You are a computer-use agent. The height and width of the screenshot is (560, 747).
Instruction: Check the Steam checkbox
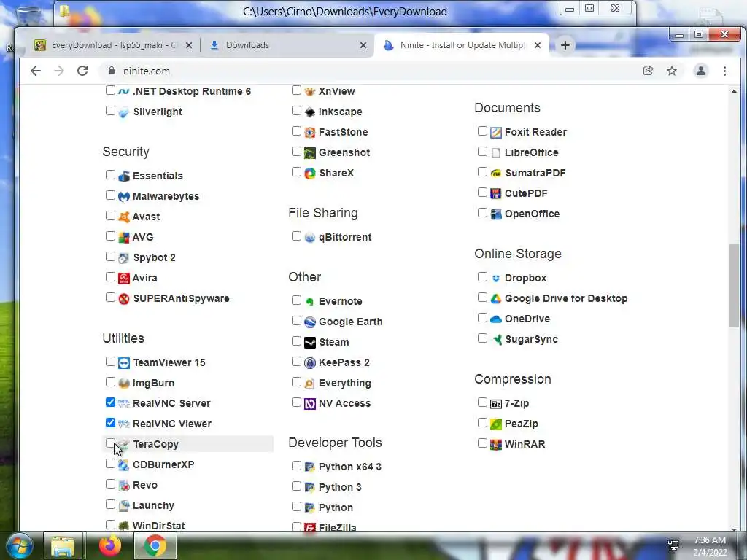pos(296,341)
